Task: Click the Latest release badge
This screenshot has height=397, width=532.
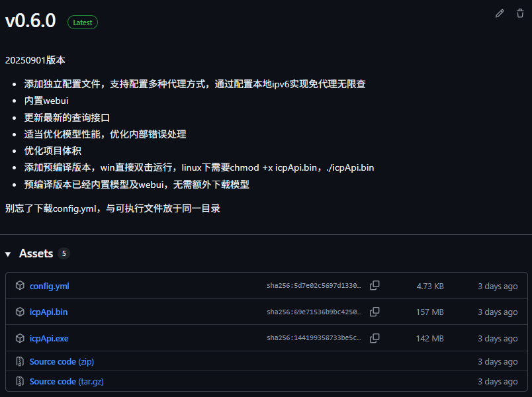Action: point(82,22)
